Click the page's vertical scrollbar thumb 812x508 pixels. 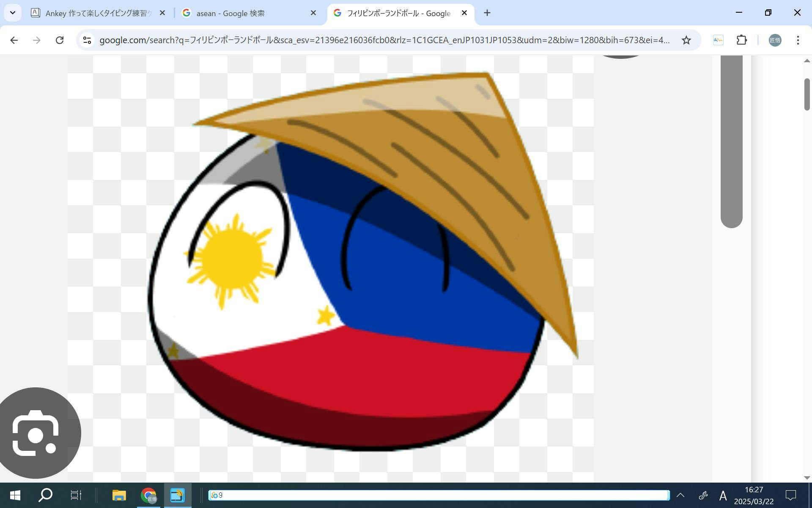pyautogui.click(x=807, y=94)
